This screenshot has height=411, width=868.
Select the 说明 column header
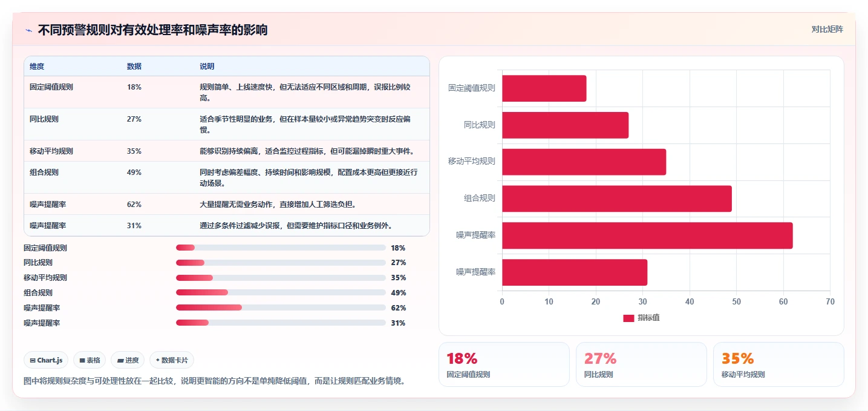[x=207, y=67]
